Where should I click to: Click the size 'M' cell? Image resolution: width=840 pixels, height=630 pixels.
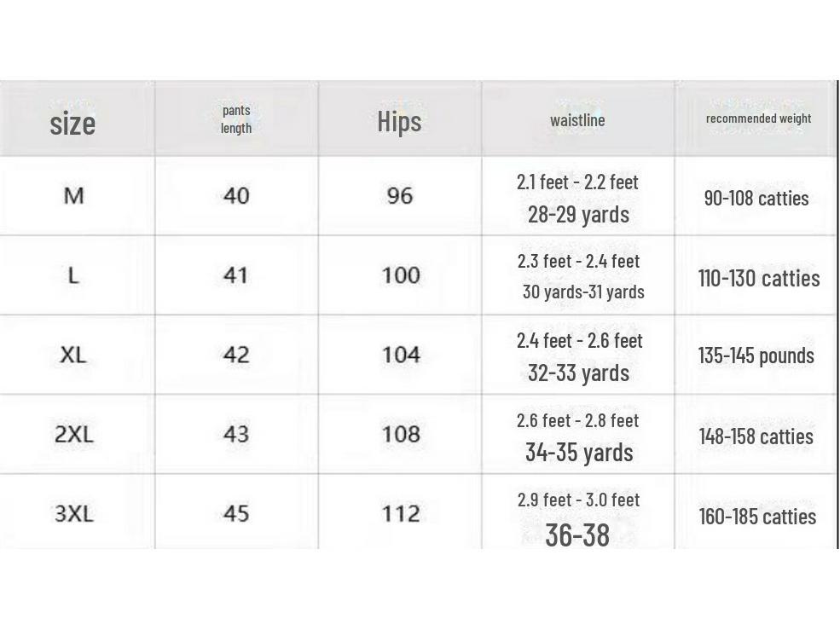pyautogui.click(x=74, y=196)
